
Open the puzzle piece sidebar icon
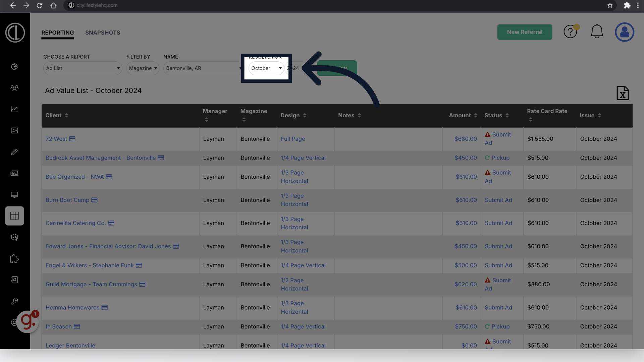(x=14, y=258)
